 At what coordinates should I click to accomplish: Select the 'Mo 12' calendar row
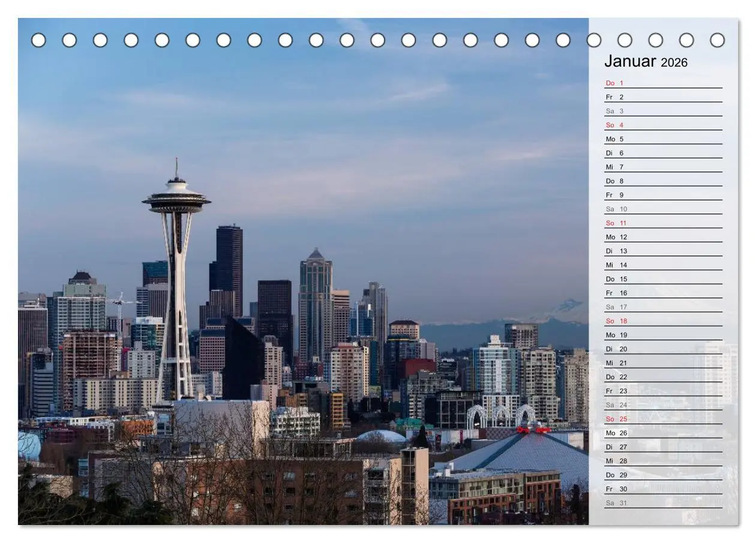click(x=663, y=237)
